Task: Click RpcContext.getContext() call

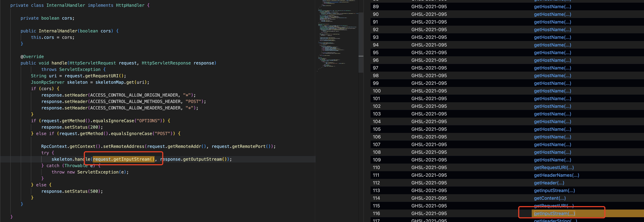Action: pyautogui.click(x=71, y=146)
